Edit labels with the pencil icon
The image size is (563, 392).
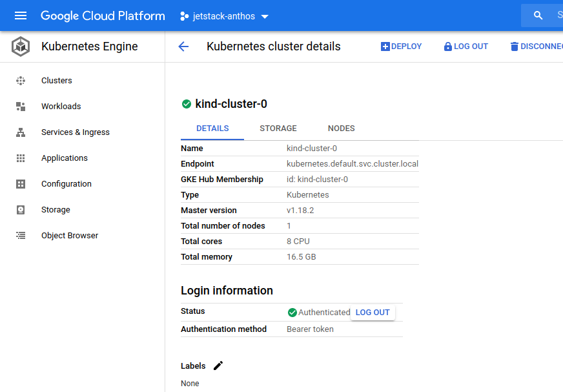pos(218,366)
